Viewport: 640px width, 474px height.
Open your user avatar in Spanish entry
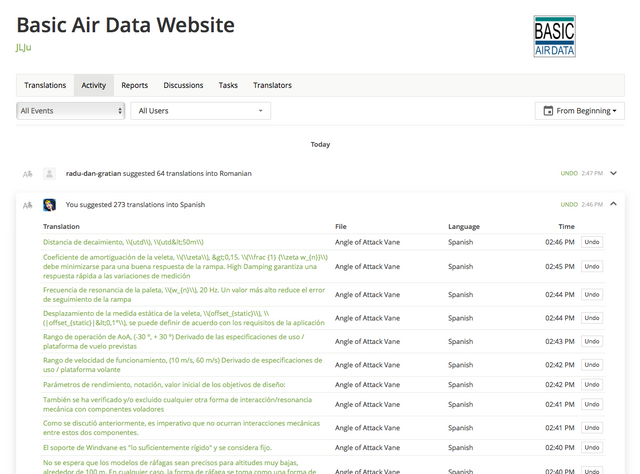click(49, 205)
